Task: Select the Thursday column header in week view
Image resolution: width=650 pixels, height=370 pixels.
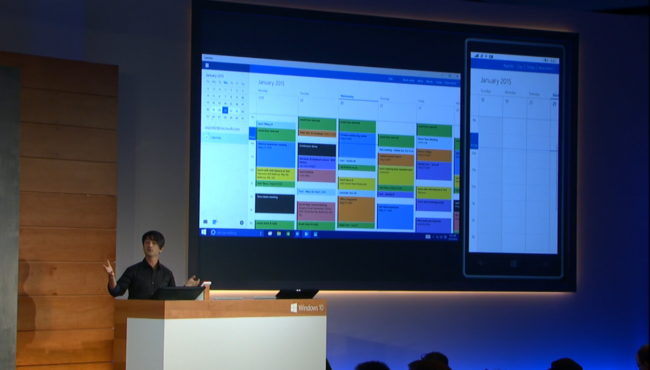Action: click(384, 99)
